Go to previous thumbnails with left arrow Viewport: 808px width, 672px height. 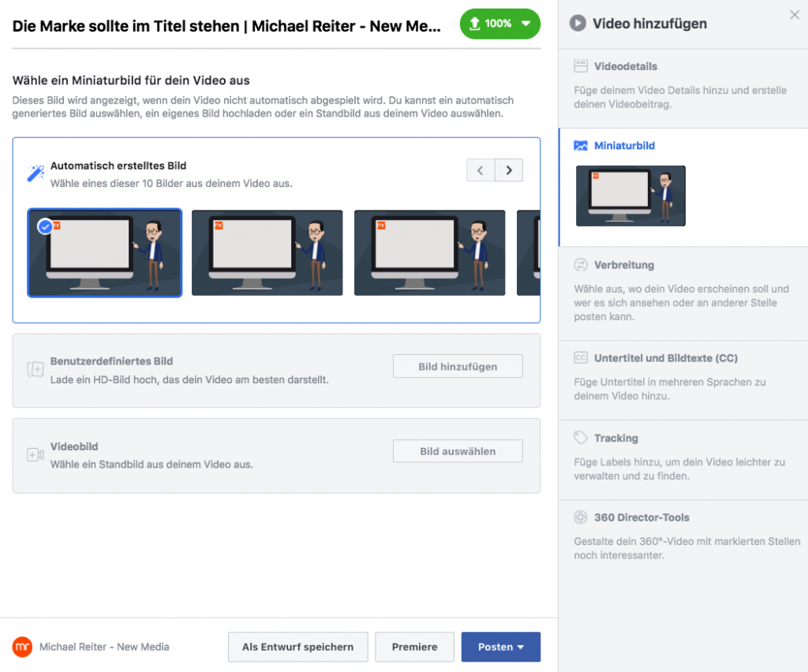(x=481, y=170)
